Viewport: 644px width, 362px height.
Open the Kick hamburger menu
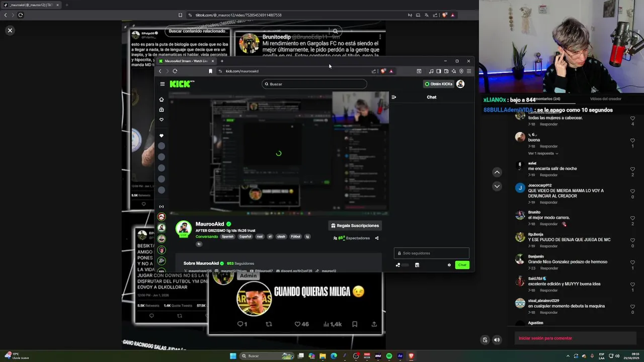[x=163, y=84]
